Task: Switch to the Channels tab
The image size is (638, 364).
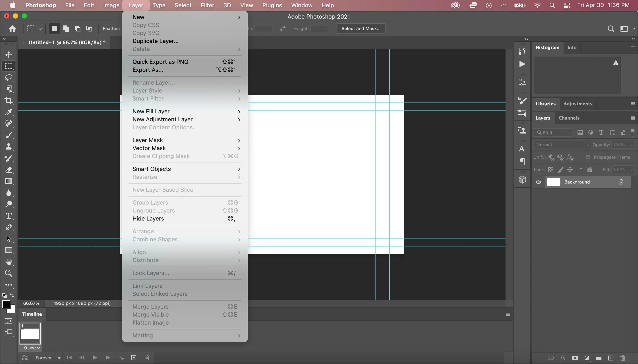Action: [569, 118]
